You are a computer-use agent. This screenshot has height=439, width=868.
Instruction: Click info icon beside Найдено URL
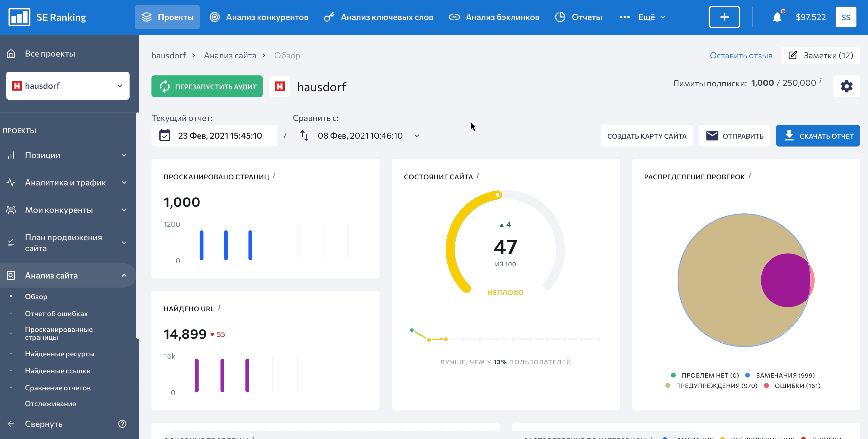pos(219,308)
